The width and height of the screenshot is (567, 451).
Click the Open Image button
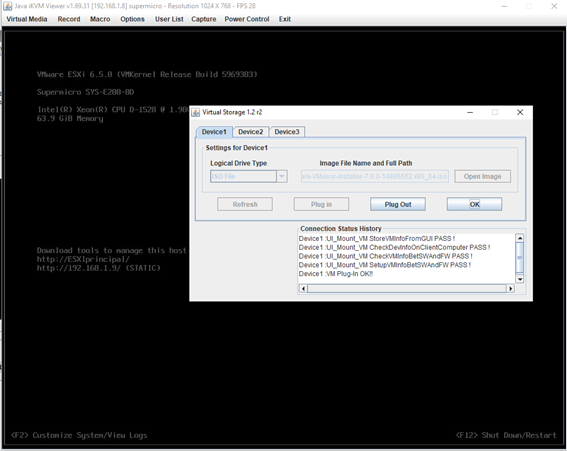pyautogui.click(x=482, y=176)
